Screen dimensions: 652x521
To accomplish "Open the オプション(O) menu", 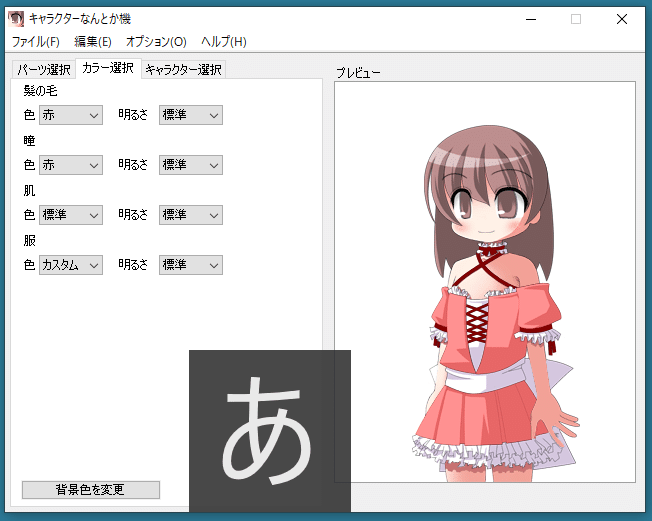I will (156, 42).
